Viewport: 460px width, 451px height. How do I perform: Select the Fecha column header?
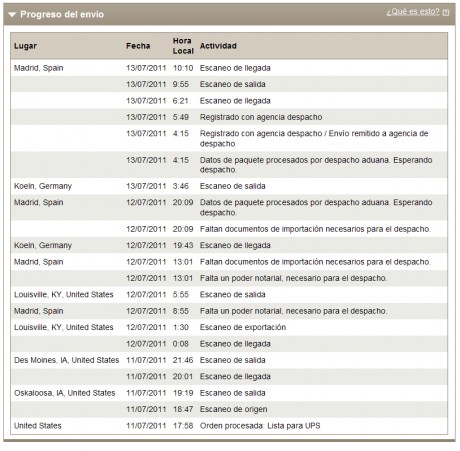pos(138,46)
